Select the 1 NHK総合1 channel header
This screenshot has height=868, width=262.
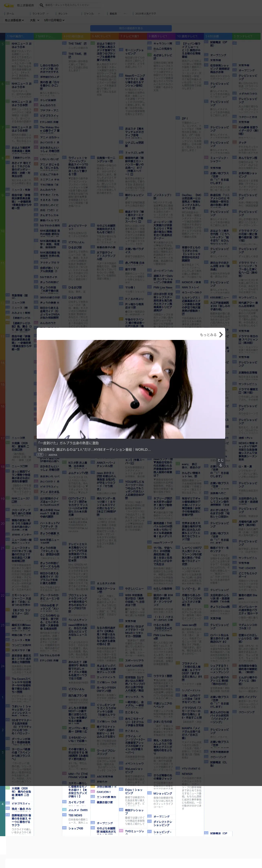pos(19,36)
